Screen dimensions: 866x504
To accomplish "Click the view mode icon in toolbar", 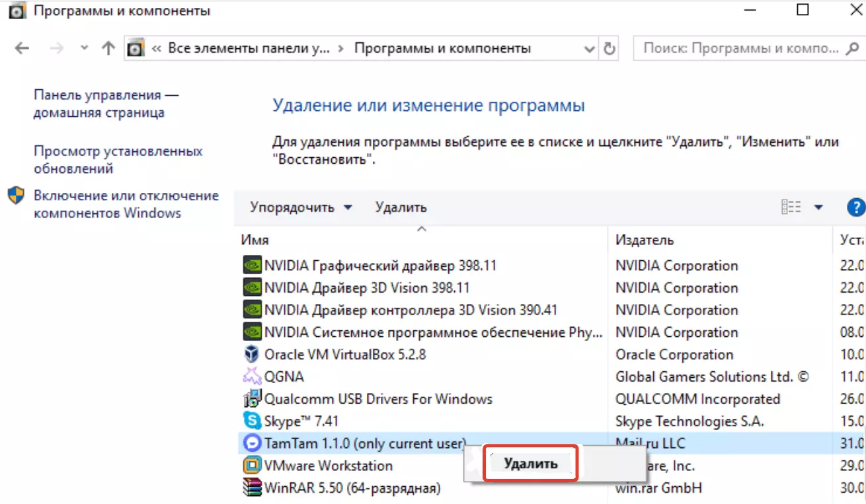I will pos(791,207).
